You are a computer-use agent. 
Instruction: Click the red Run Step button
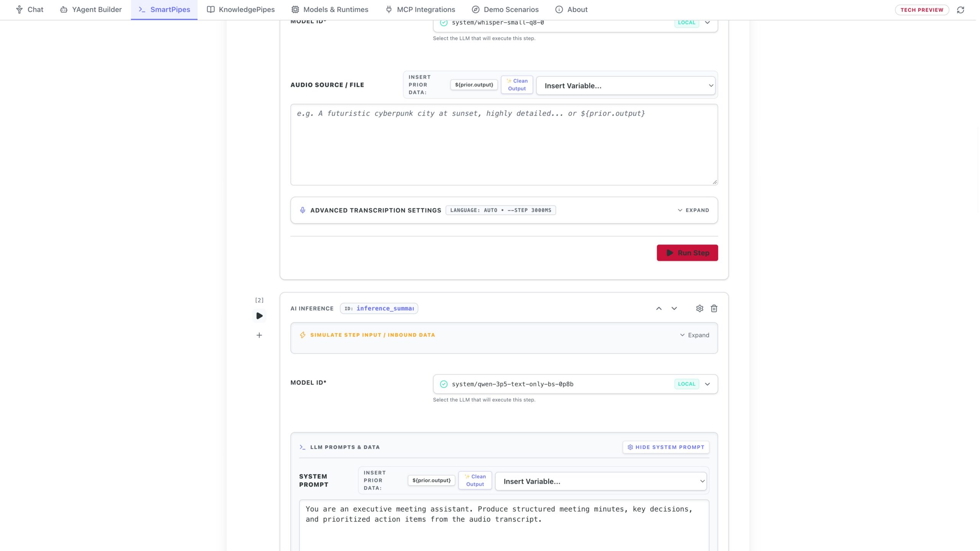[687, 253]
